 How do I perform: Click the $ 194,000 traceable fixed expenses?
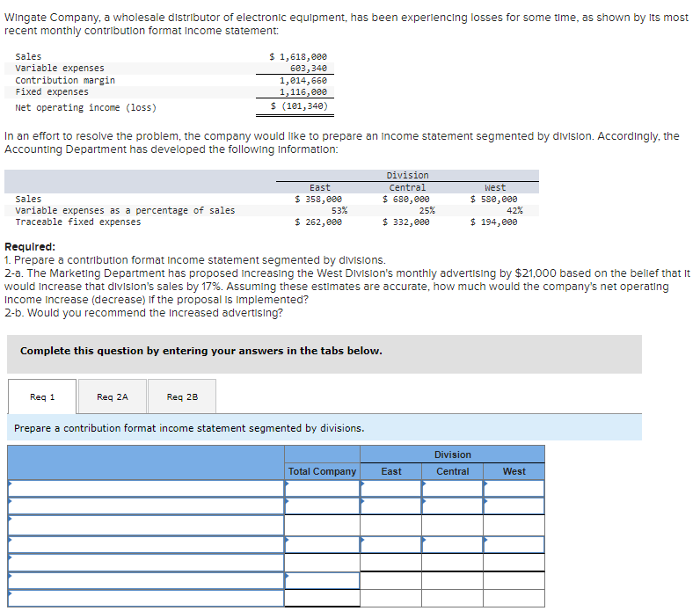(493, 222)
